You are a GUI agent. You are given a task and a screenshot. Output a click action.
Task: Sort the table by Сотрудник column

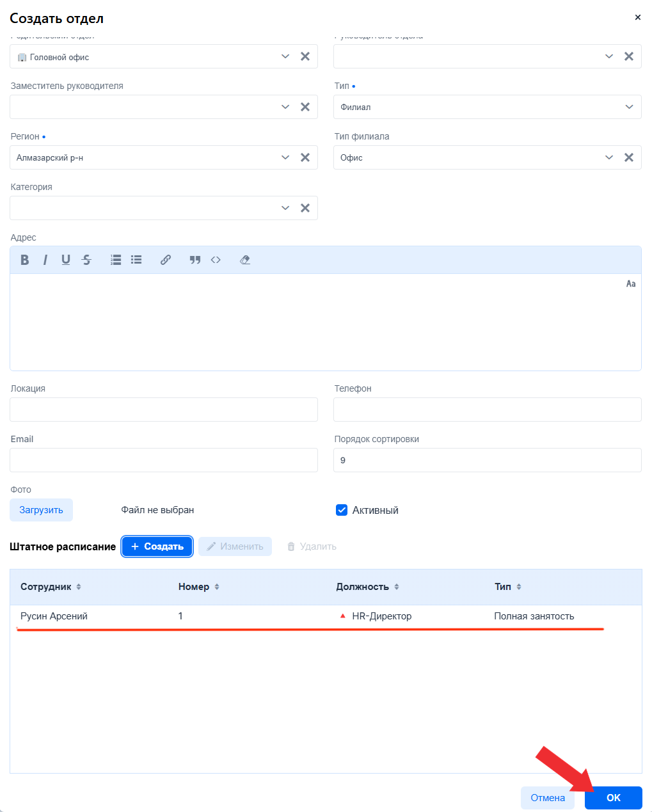79,587
